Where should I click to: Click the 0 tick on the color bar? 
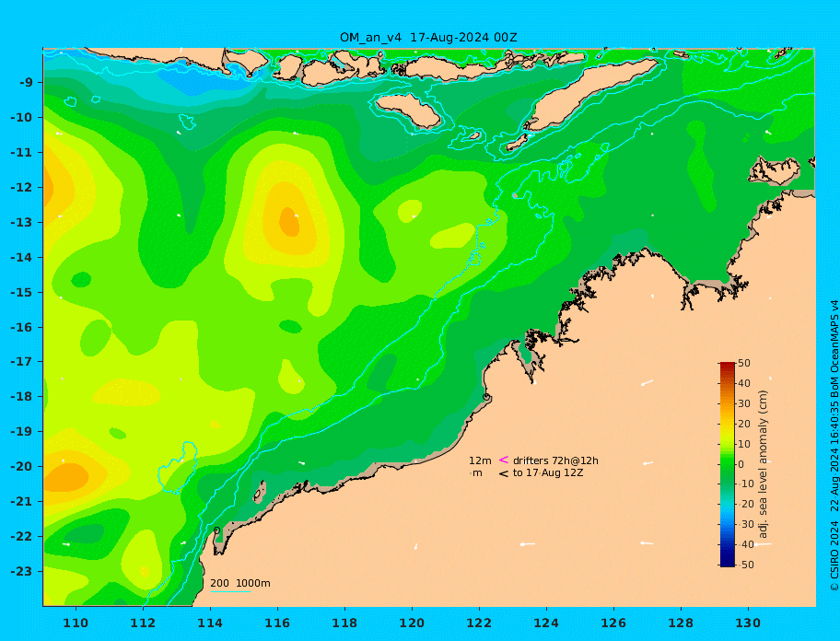point(741,464)
